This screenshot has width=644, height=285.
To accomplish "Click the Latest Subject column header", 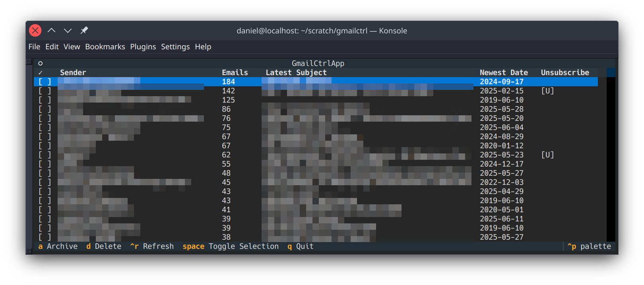I will point(296,73).
